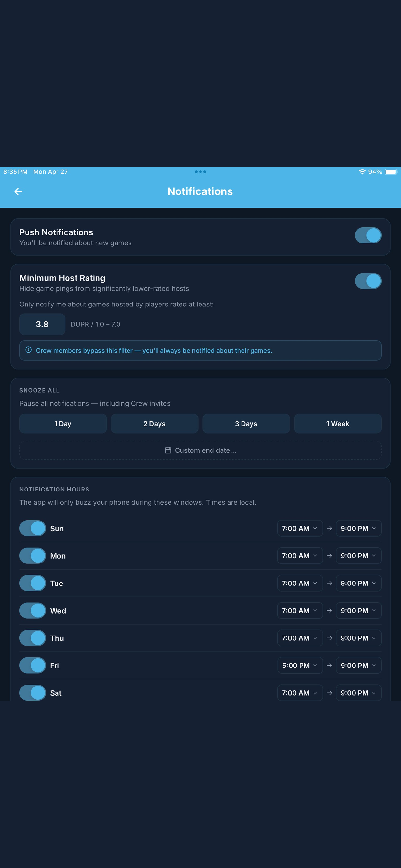Tap the Wi-Fi status icon
Viewport: 401px width, 868px height.
[362, 172]
